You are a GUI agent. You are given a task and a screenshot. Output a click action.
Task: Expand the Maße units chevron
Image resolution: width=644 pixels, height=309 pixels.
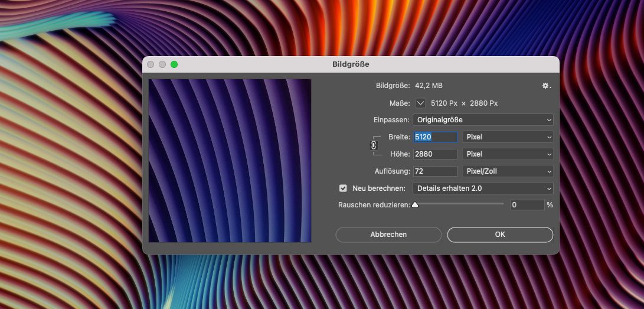(x=420, y=103)
